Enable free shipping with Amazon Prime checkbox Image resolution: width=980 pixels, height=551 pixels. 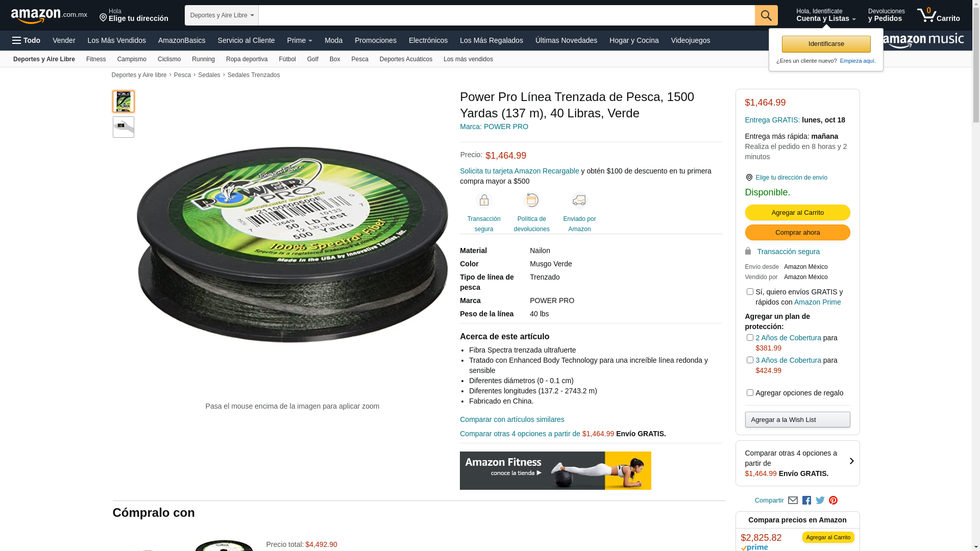[x=750, y=292]
